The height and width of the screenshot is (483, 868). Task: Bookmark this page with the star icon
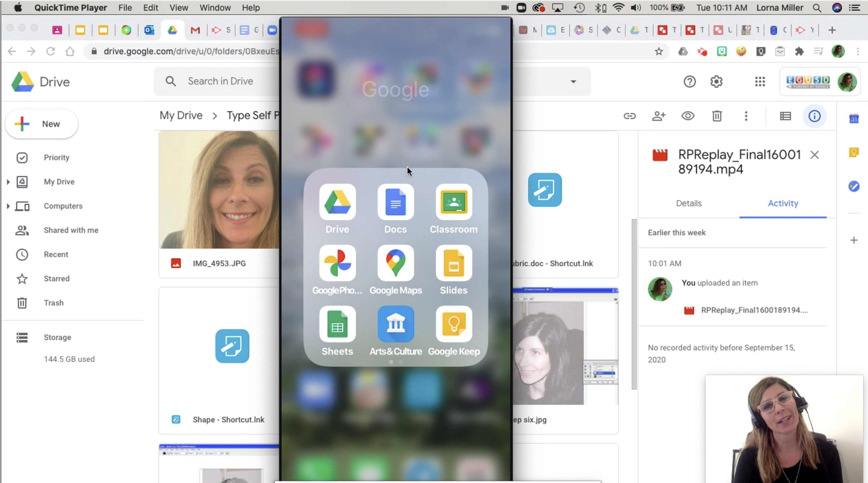[x=659, y=51]
